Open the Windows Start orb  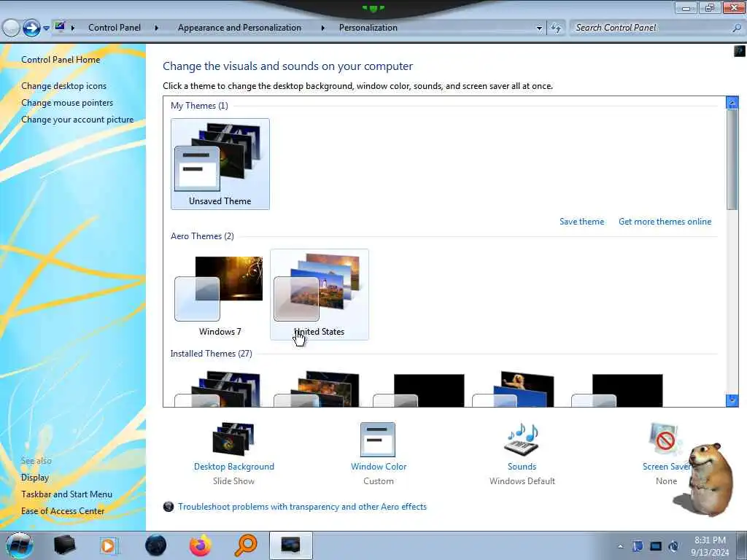(18, 545)
